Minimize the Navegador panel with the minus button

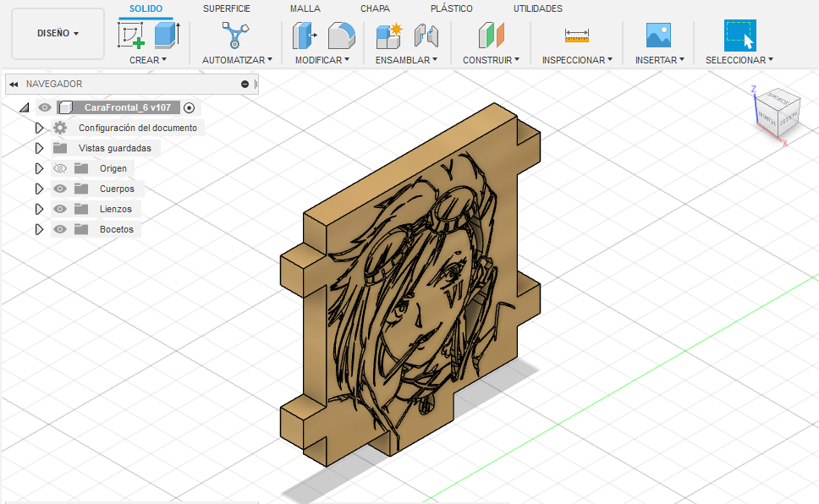[x=245, y=84]
